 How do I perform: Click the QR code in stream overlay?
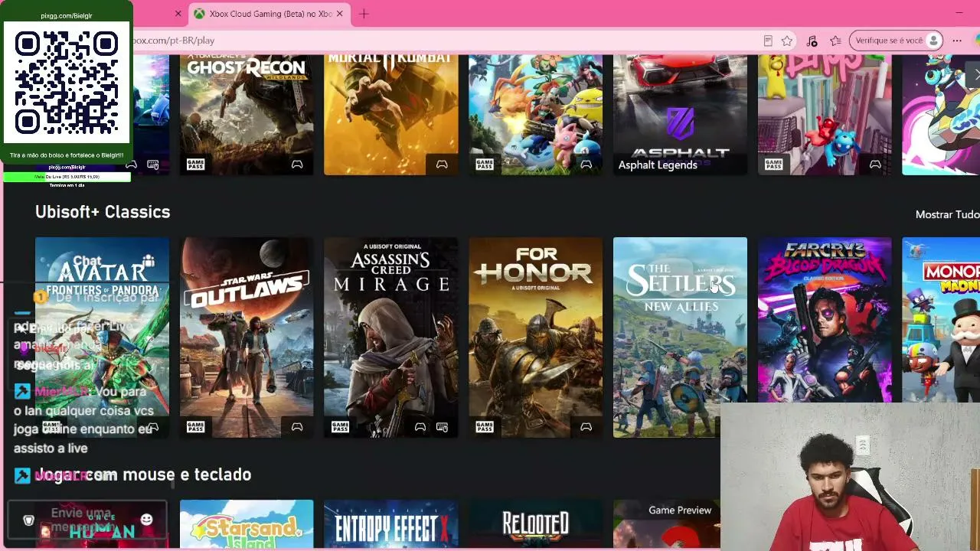point(67,83)
